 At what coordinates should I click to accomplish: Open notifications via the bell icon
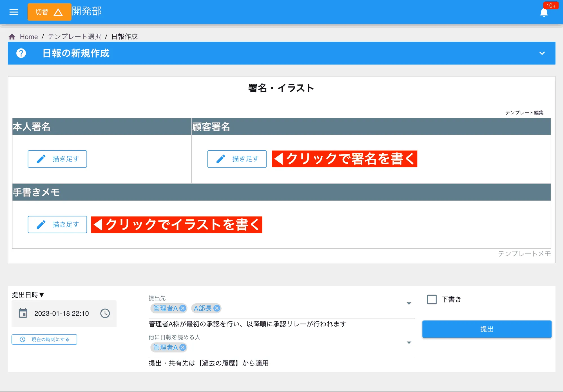(544, 12)
